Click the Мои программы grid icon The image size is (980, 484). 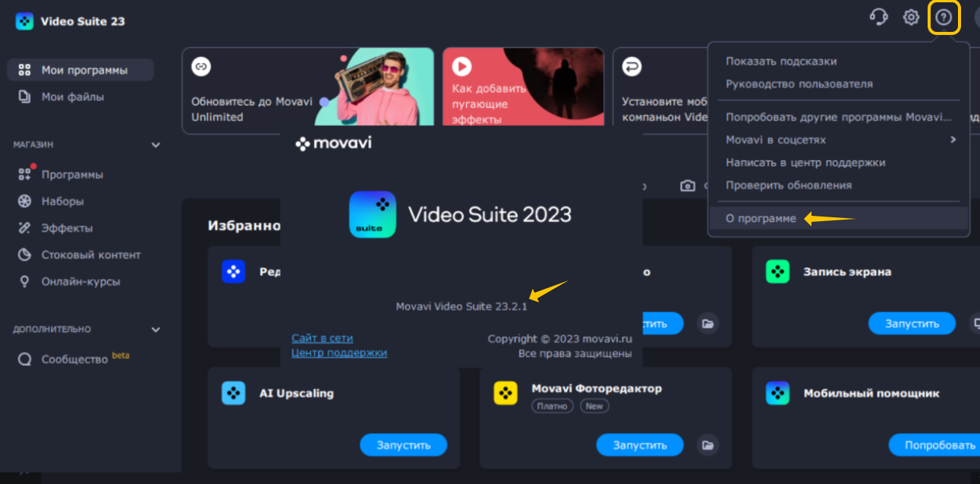24,70
